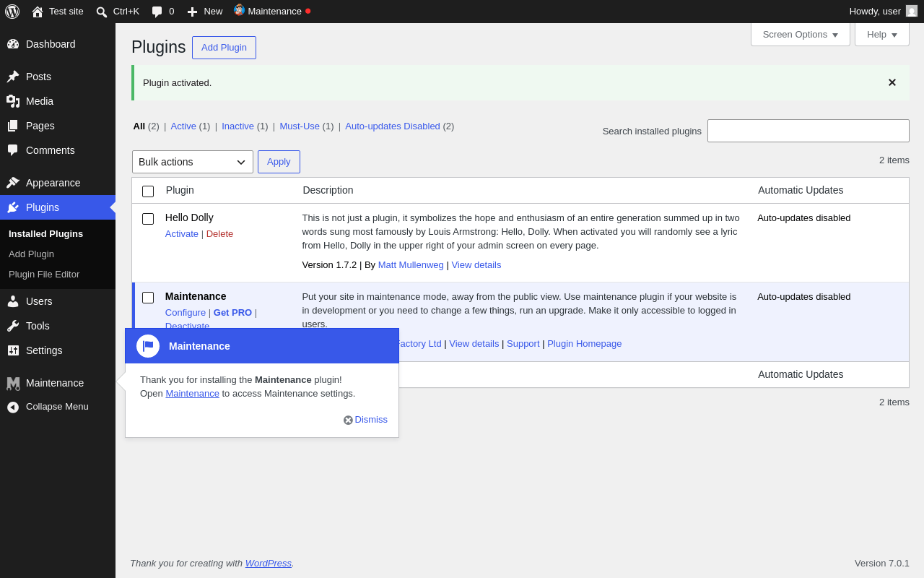Open Matt Mullenweg author link
Screen dimensions: 924x578
coord(411,264)
